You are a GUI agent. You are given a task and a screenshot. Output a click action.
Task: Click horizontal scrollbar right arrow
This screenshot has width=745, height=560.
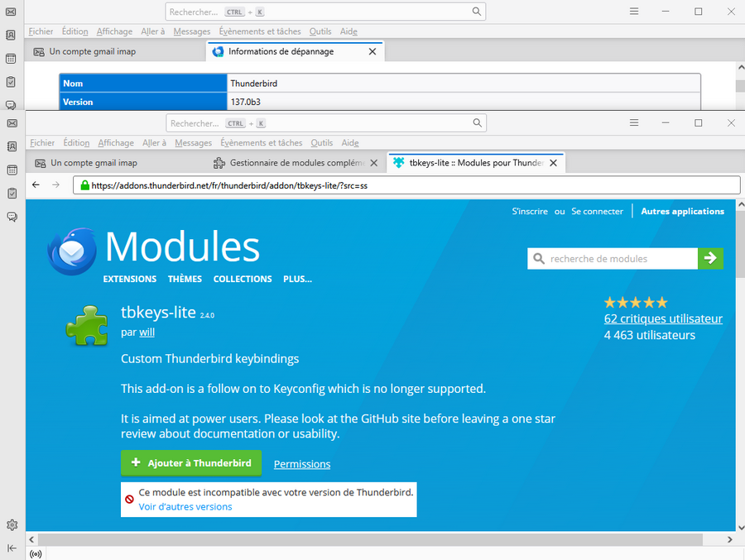click(x=730, y=539)
